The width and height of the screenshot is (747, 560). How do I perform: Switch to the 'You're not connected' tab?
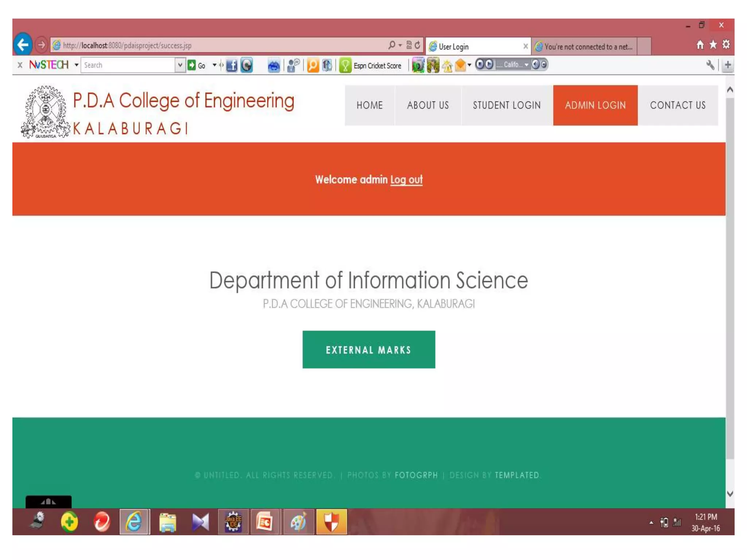coord(585,47)
